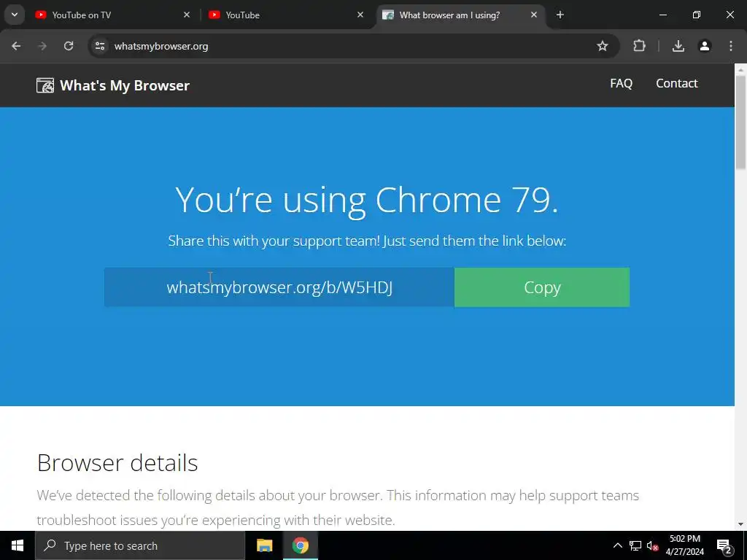
Task: Open the FAQ page
Action: (622, 83)
